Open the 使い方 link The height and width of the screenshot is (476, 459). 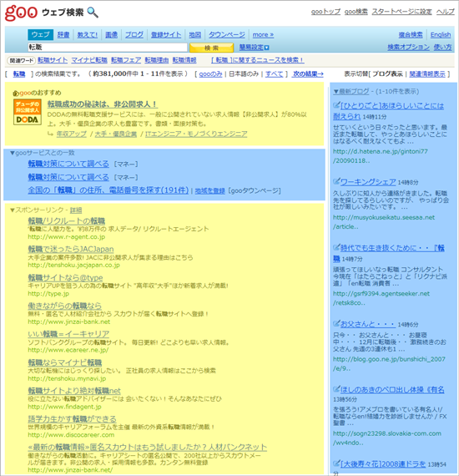coord(442,47)
